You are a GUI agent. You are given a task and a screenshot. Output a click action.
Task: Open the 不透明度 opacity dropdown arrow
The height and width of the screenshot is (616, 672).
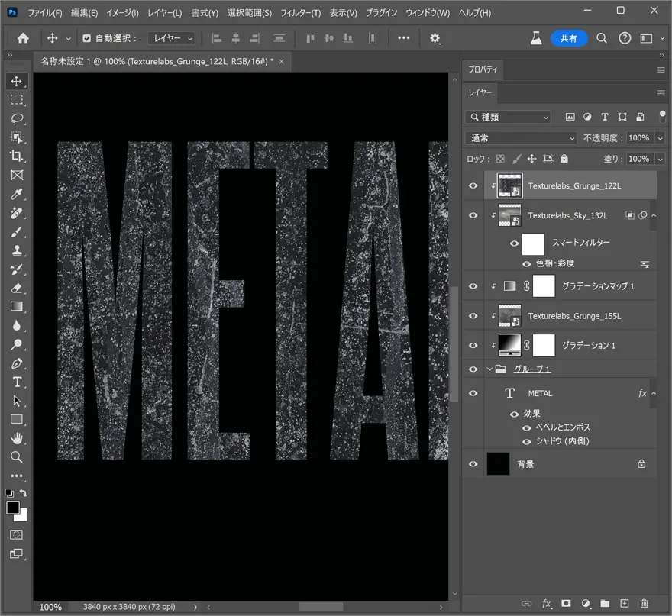pos(661,138)
